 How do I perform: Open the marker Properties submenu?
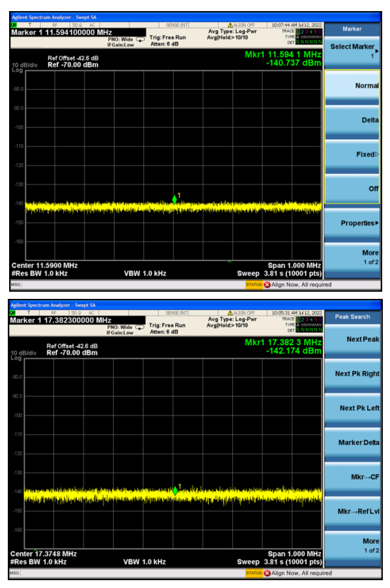(x=352, y=223)
